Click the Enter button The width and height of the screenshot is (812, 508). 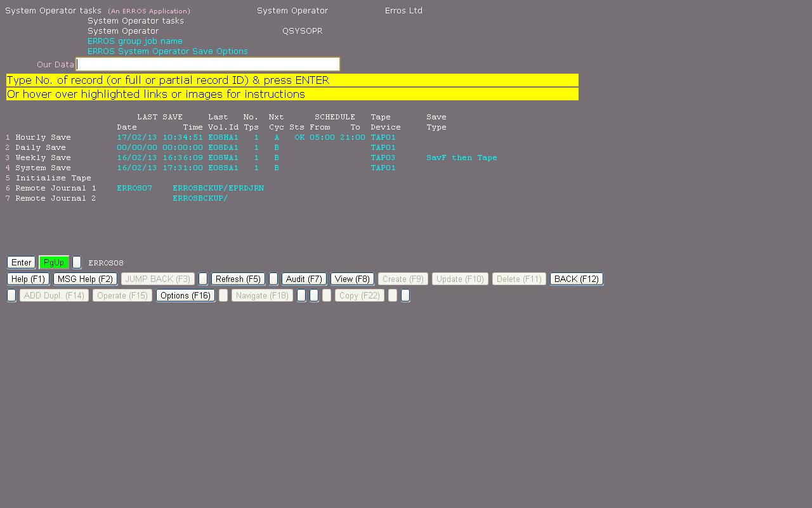pyautogui.click(x=21, y=262)
